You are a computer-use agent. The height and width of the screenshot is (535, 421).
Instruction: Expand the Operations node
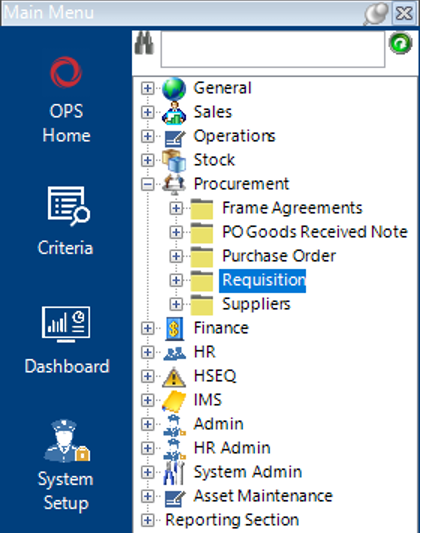[x=147, y=136]
